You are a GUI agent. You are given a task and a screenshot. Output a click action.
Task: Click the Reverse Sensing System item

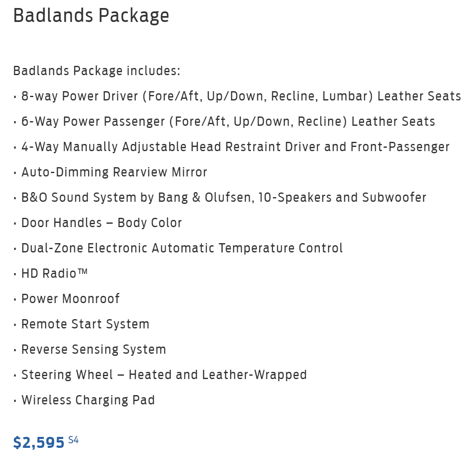coord(93,350)
